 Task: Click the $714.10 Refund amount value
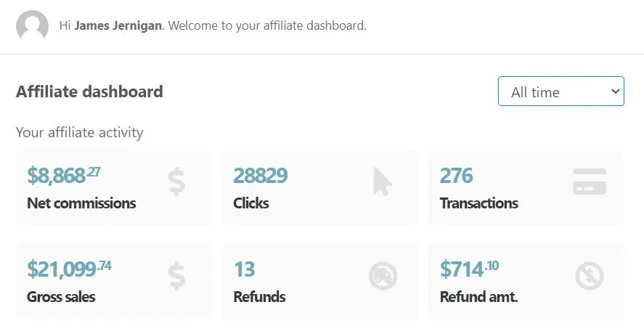point(469,269)
